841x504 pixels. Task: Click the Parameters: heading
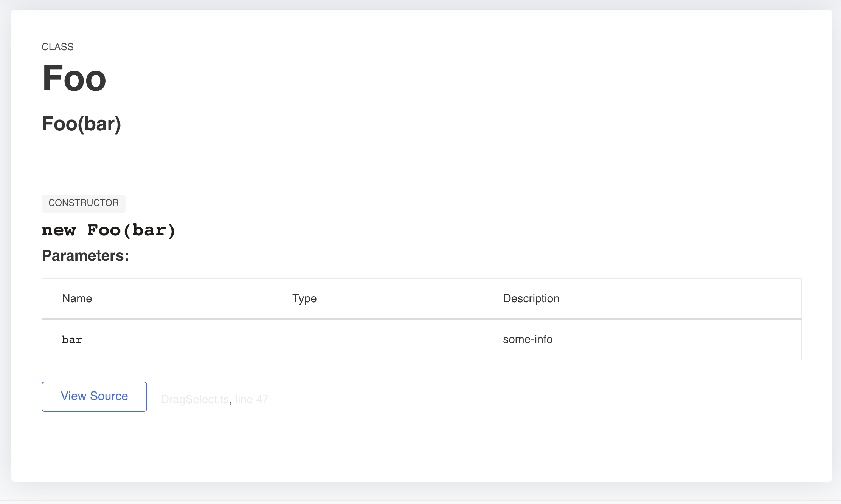(85, 256)
